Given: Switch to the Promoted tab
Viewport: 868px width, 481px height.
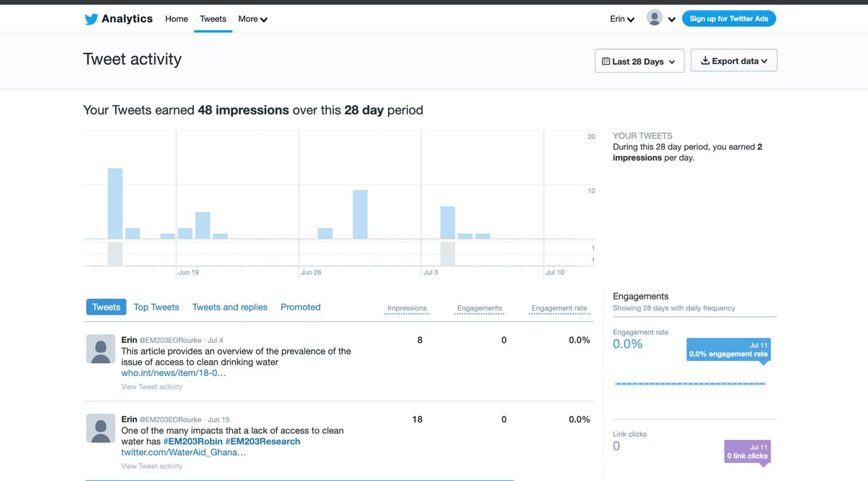Looking at the screenshot, I should (300, 307).
